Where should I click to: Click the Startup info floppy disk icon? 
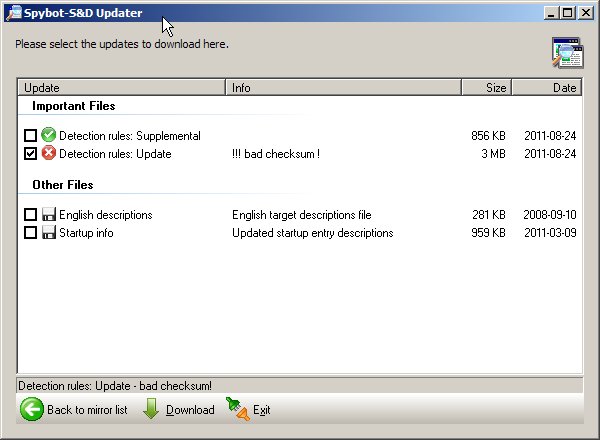tap(49, 232)
